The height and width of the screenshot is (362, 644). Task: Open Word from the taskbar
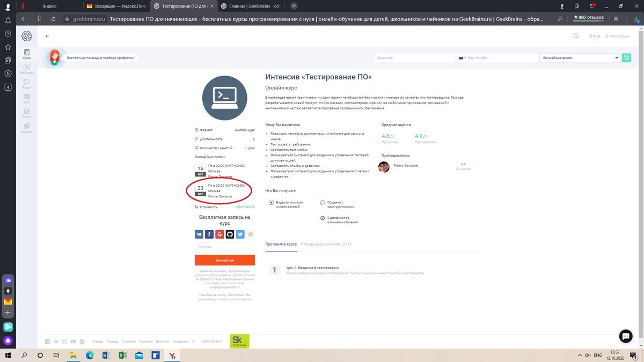tap(106, 355)
